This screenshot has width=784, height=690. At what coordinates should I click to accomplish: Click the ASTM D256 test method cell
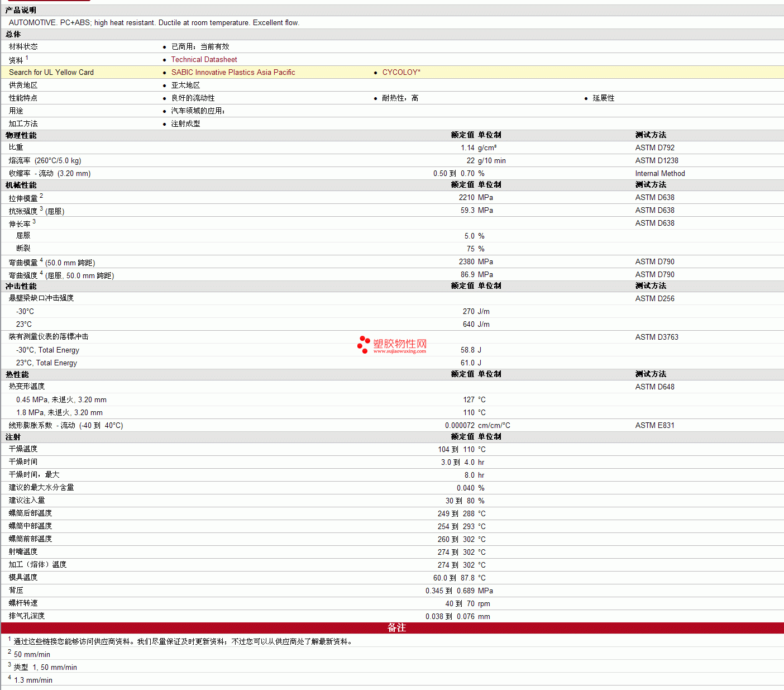point(654,298)
